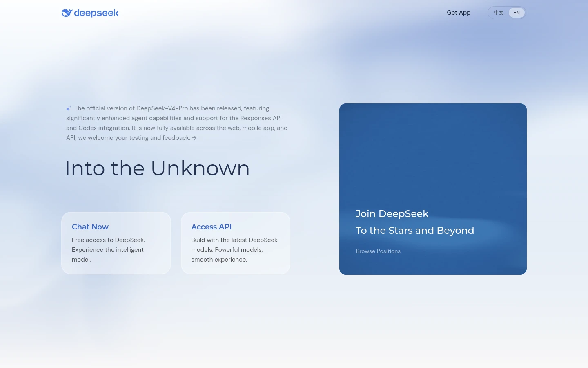Open the Get App link
Image resolution: width=588 pixels, height=368 pixels.
459,13
